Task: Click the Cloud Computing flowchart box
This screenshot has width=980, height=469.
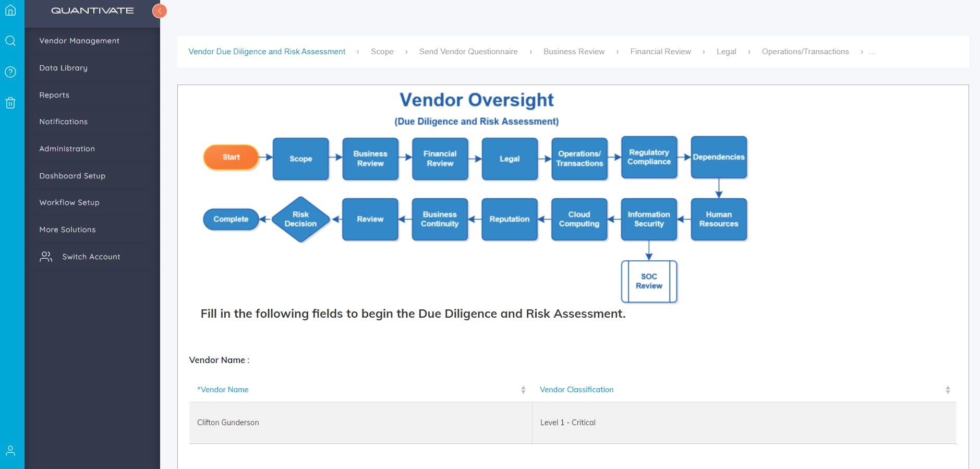Action: (x=579, y=219)
